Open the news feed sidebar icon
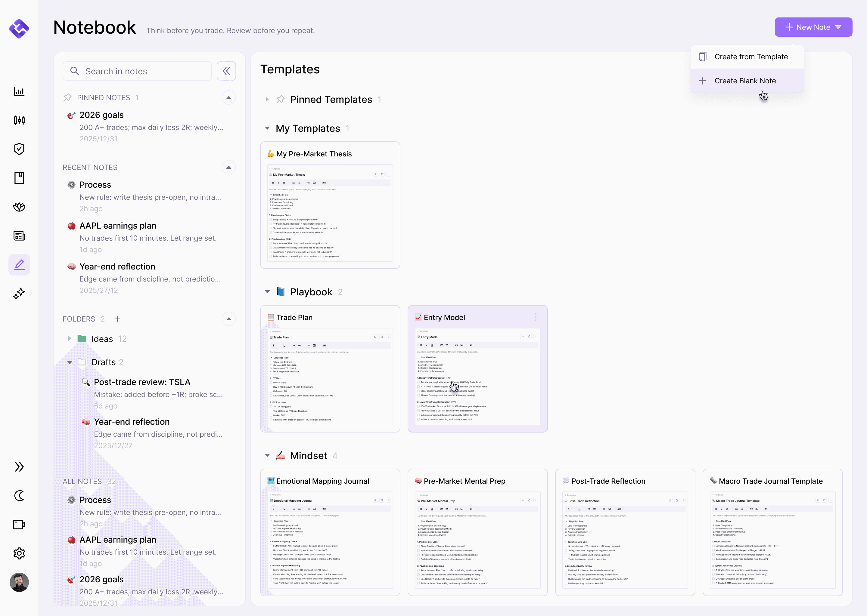Image resolution: width=867 pixels, height=616 pixels. [19, 236]
